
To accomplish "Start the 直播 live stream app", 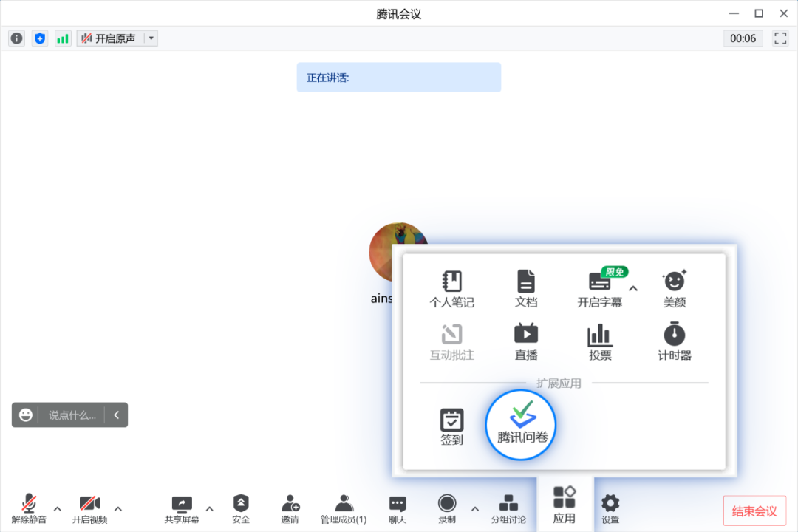I will coord(526,342).
